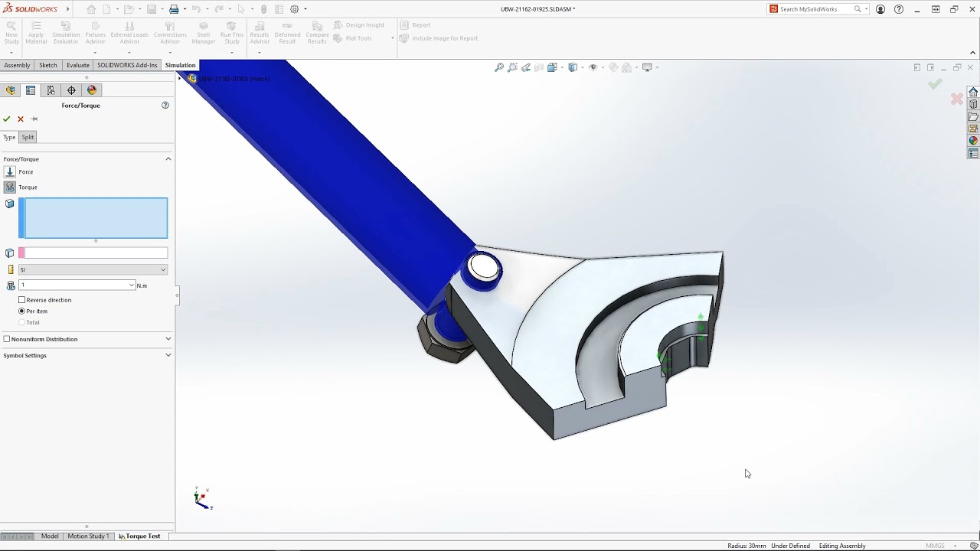Open the Motion Study 1 tab

(88, 536)
